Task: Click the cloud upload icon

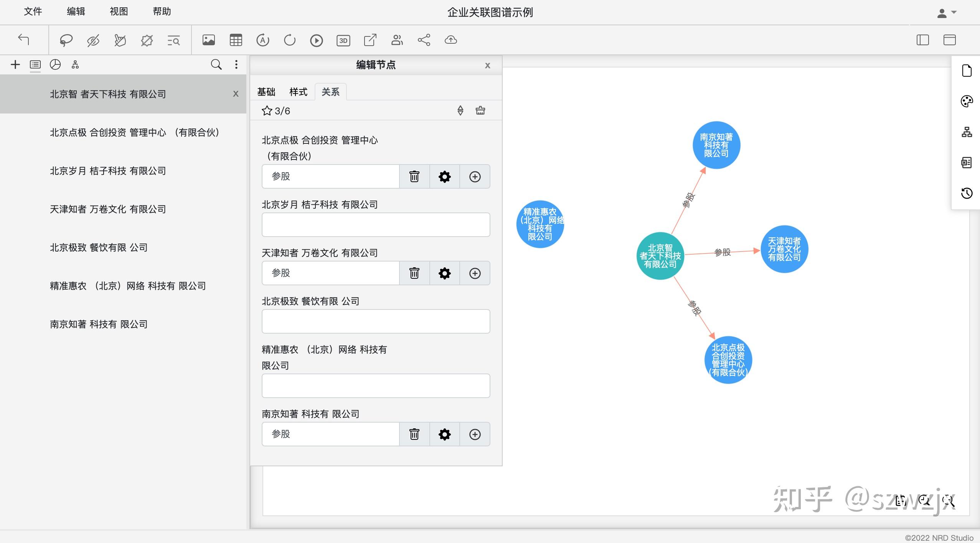Action: tap(450, 40)
